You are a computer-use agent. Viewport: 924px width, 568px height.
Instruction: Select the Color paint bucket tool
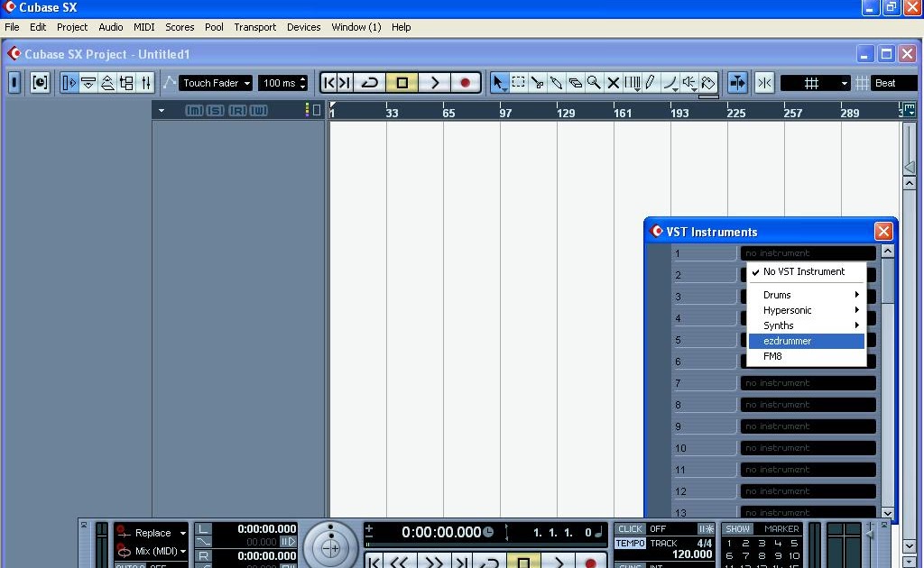(708, 83)
